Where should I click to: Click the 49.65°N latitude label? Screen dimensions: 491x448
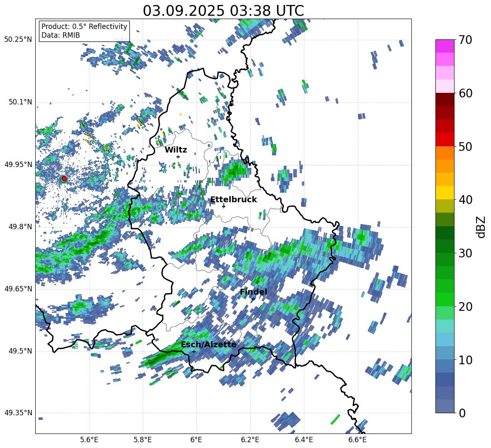coord(18,289)
